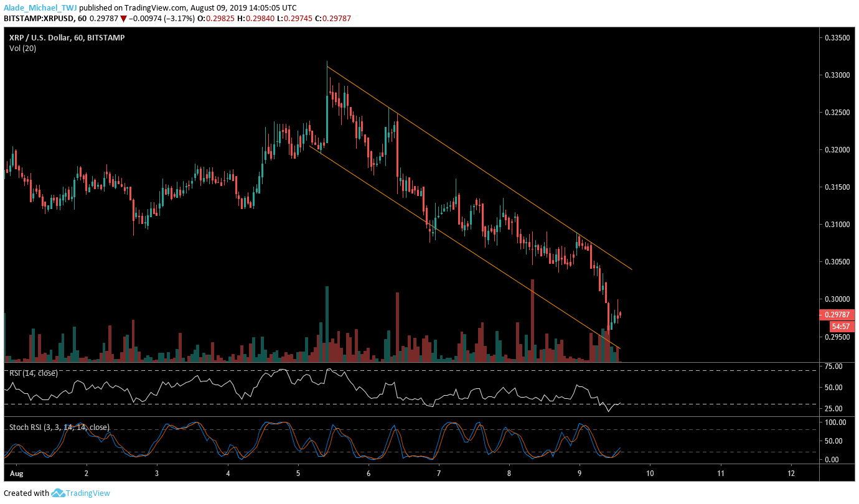Click the day 3 time axis label
Image resolution: width=859 pixels, height=504 pixels.
(x=157, y=473)
